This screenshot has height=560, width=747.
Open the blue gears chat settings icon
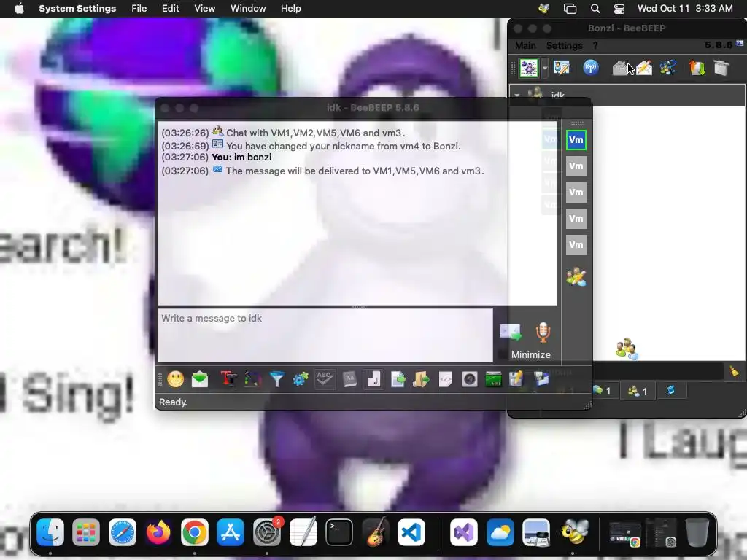301,379
